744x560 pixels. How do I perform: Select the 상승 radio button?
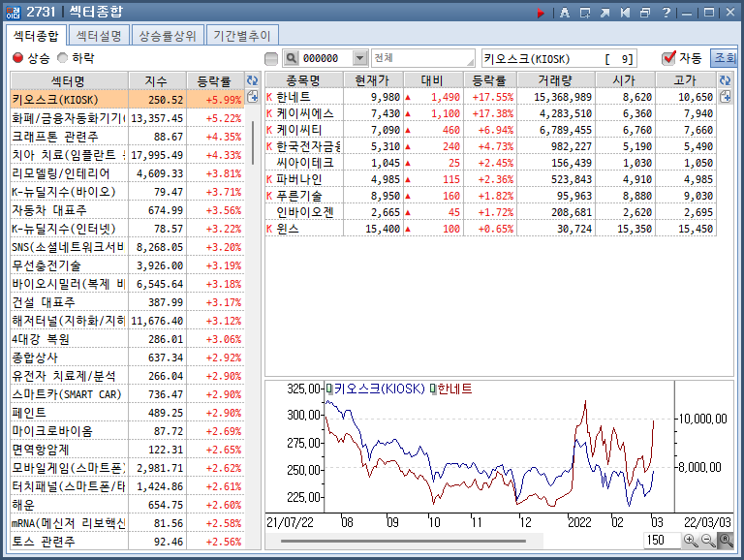(18, 58)
